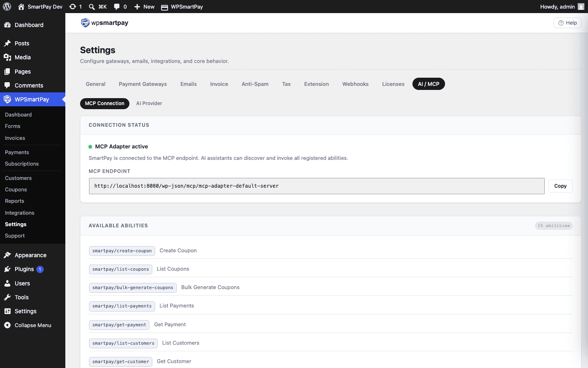
Task: Click the smartpay/get-customer code tag
Action: click(120, 362)
